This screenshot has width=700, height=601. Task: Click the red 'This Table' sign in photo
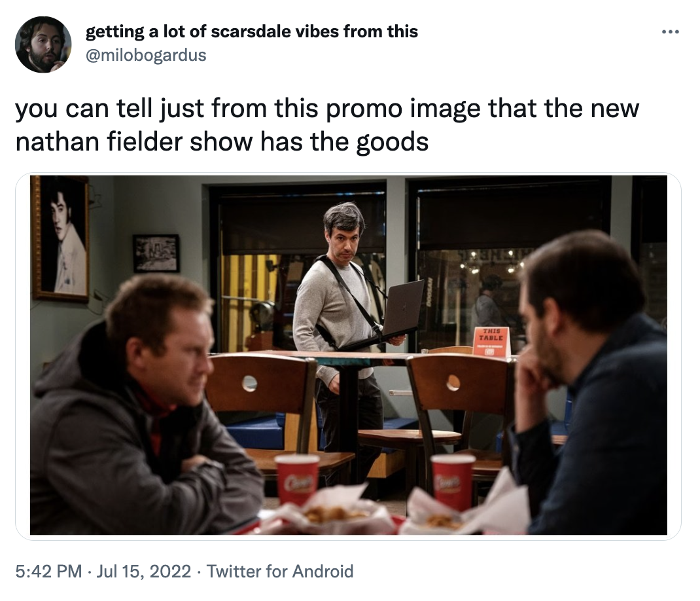[491, 342]
